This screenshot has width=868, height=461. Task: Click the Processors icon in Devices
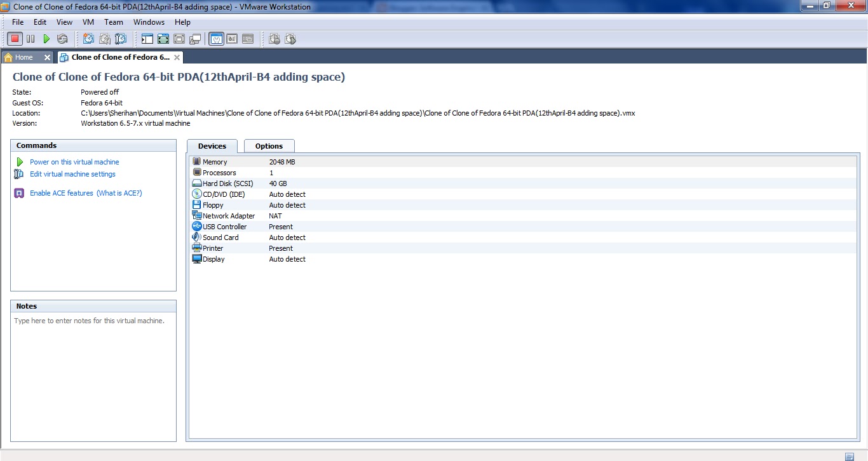197,173
